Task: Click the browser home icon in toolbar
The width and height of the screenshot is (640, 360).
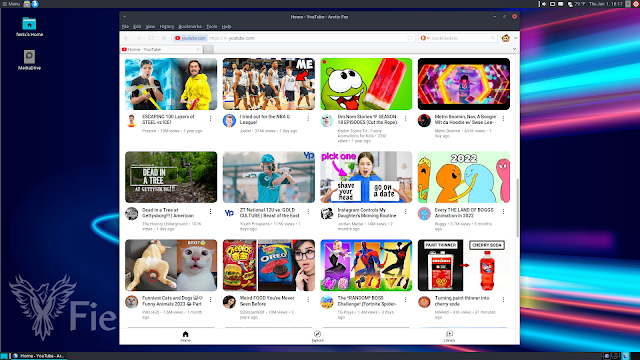Action: pyautogui.click(x=164, y=38)
